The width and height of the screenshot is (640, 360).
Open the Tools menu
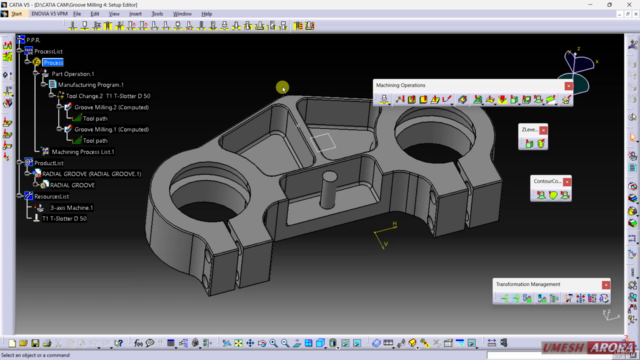pos(157,14)
